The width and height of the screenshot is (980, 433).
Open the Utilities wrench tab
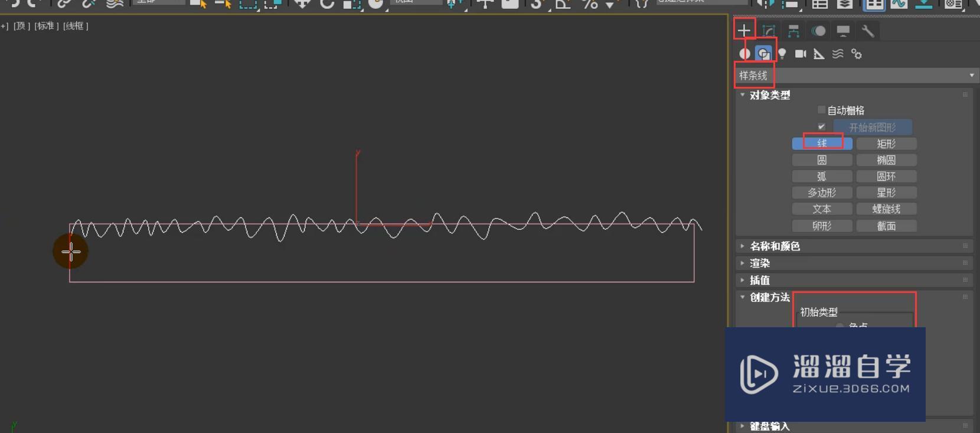pyautogui.click(x=868, y=31)
